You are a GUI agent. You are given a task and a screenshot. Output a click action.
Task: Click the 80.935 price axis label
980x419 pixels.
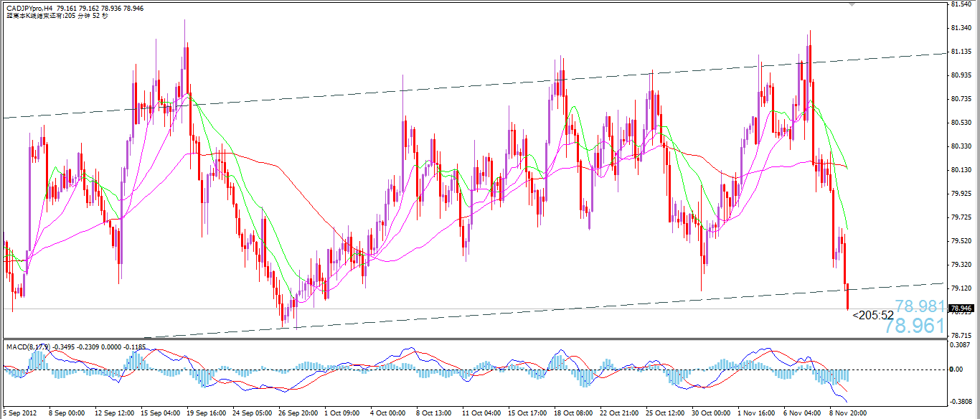pyautogui.click(x=961, y=75)
